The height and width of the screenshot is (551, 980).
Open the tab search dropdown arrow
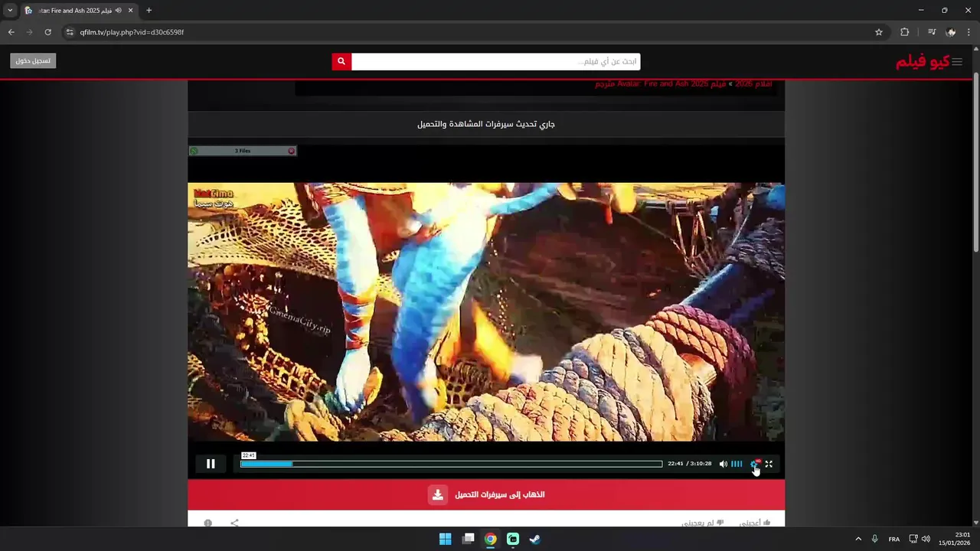(x=10, y=10)
